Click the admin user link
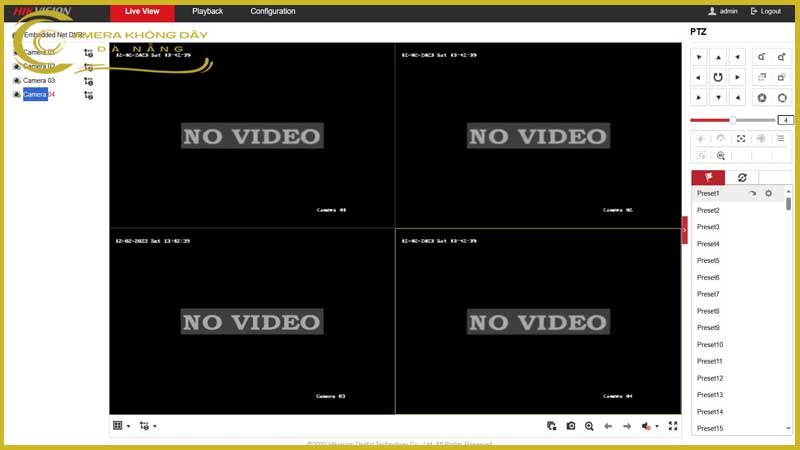 pos(723,11)
